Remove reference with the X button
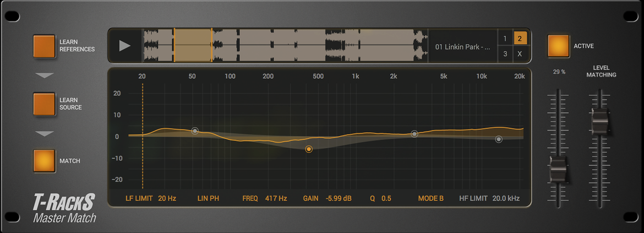This screenshot has width=644, height=233. tap(520, 54)
